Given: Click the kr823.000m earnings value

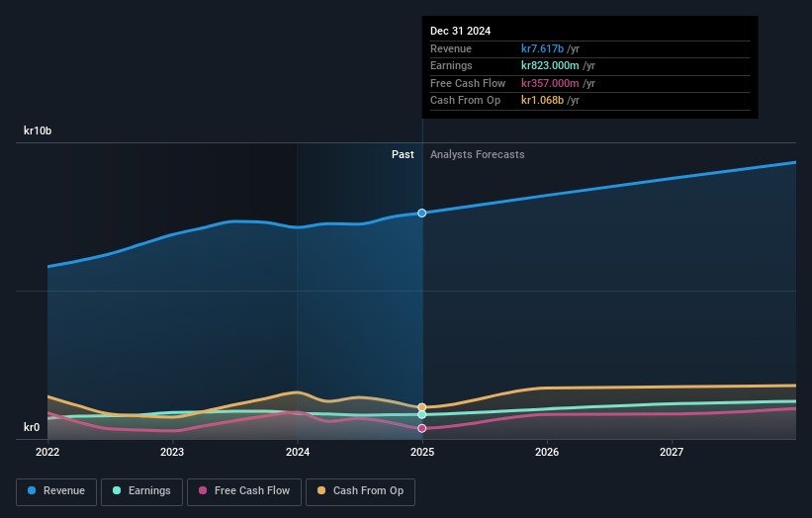Looking at the screenshot, I should pyautogui.click(x=550, y=65).
